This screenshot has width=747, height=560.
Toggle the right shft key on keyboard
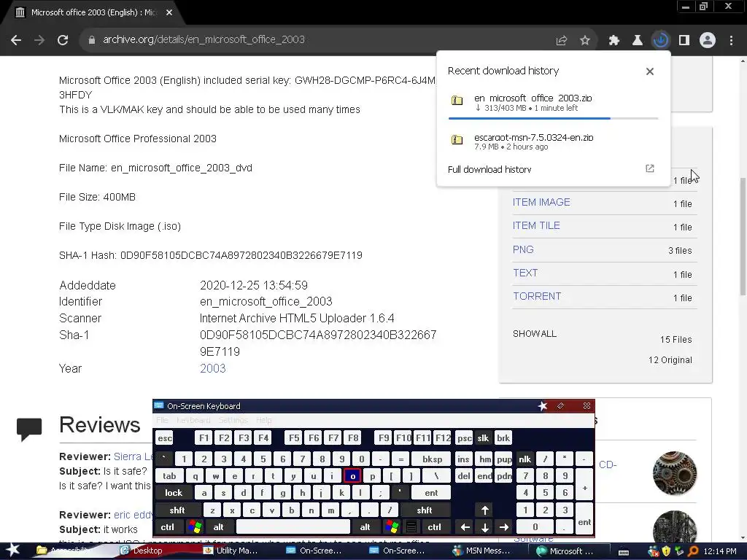click(x=424, y=510)
